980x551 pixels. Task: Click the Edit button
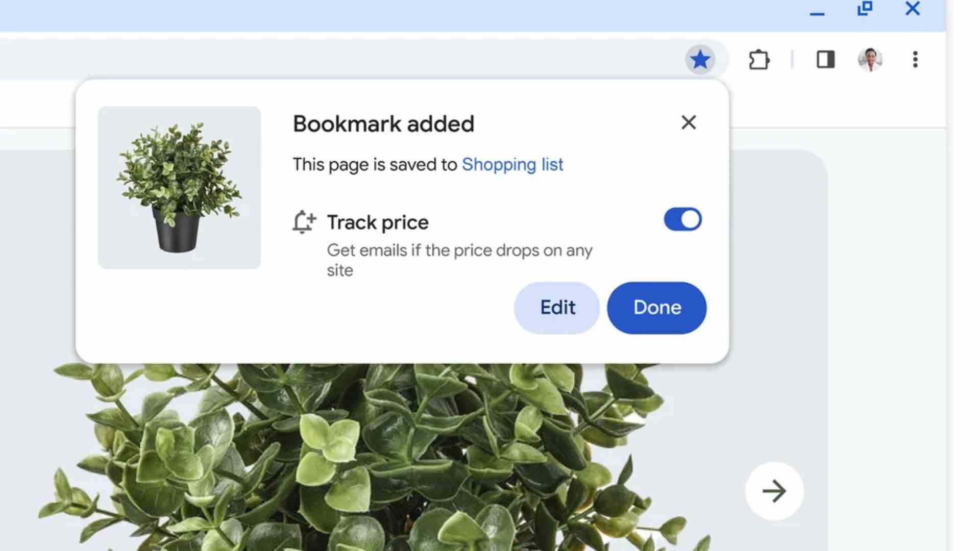(557, 307)
